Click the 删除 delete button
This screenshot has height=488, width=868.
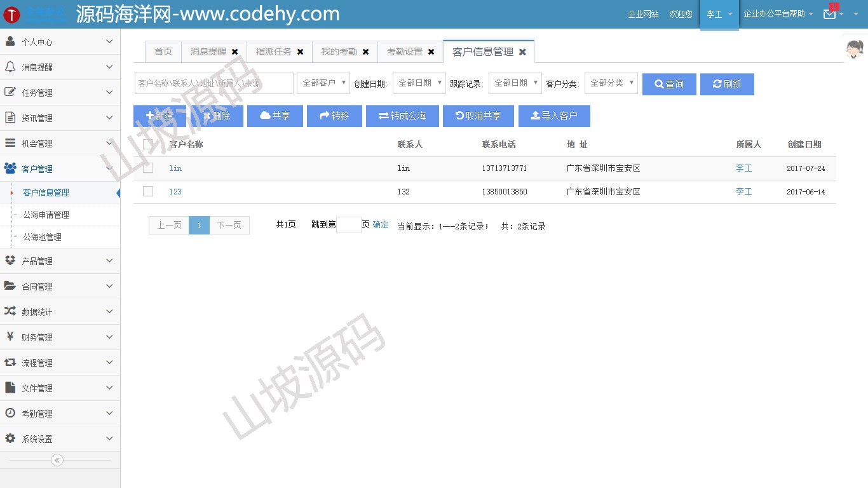point(217,116)
